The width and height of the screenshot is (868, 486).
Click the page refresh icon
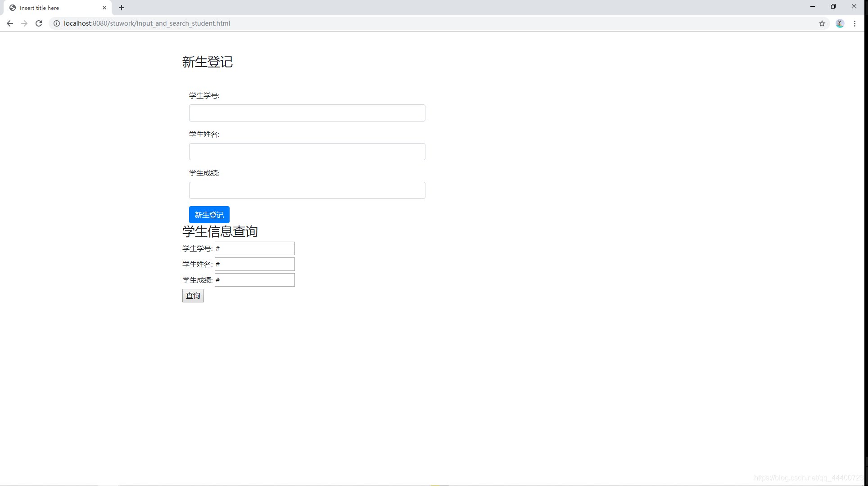pyautogui.click(x=39, y=23)
